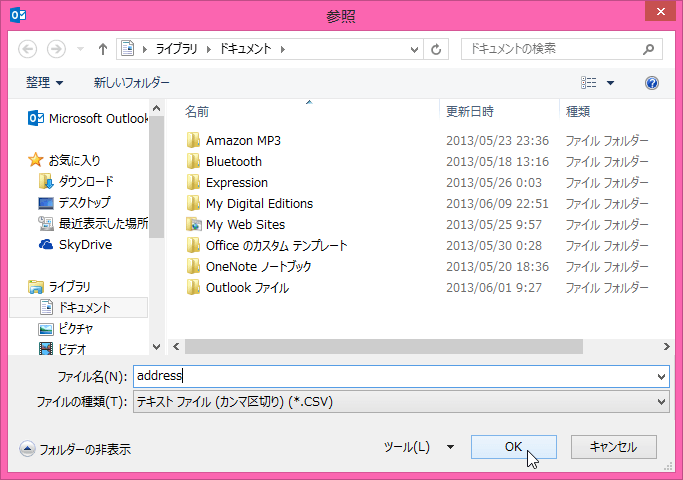This screenshot has height=480, width=683.
Task: Click the Forward navigation arrow
Action: click(56, 49)
